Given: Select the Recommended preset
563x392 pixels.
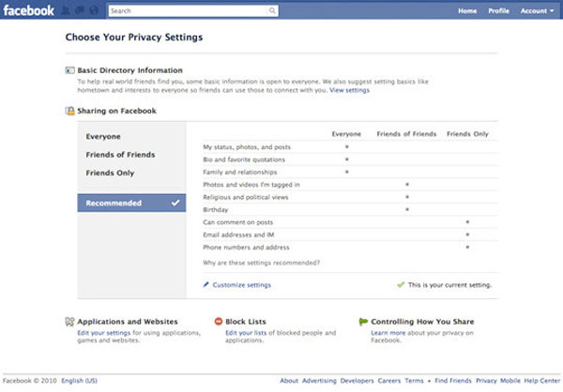Looking at the screenshot, I should pyautogui.click(x=131, y=203).
